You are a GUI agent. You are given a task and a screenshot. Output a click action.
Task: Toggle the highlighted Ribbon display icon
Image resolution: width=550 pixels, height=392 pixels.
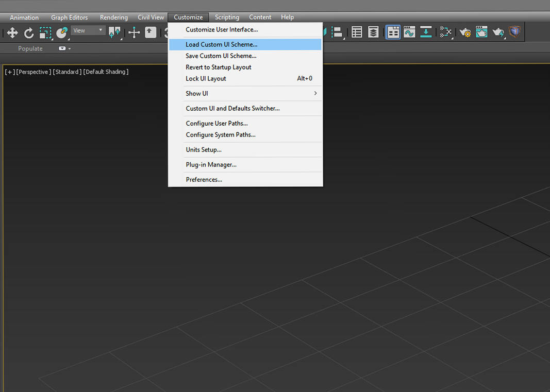[x=393, y=32]
